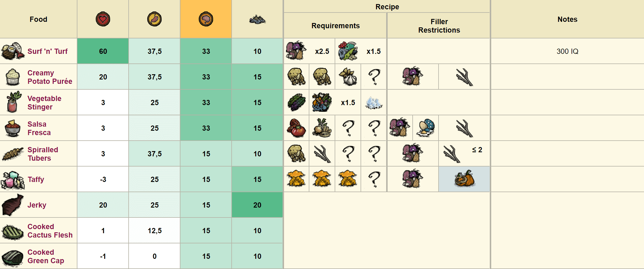The height and width of the screenshot is (269, 644).
Task: Click the Cooked Green Cap thumbnail image
Action: pyautogui.click(x=13, y=257)
